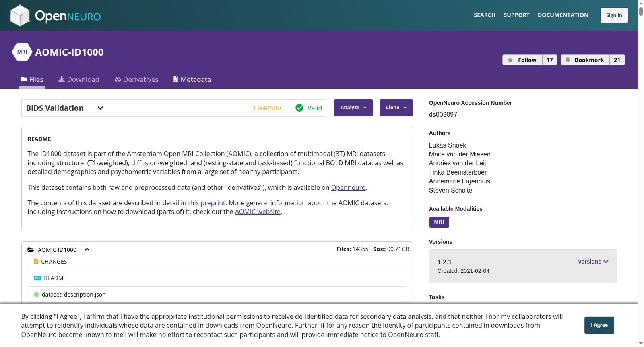Viewport: 644px width, 347px height.
Task: Click the AOMIC-ID1000 open folder icon
Action: coord(31,250)
